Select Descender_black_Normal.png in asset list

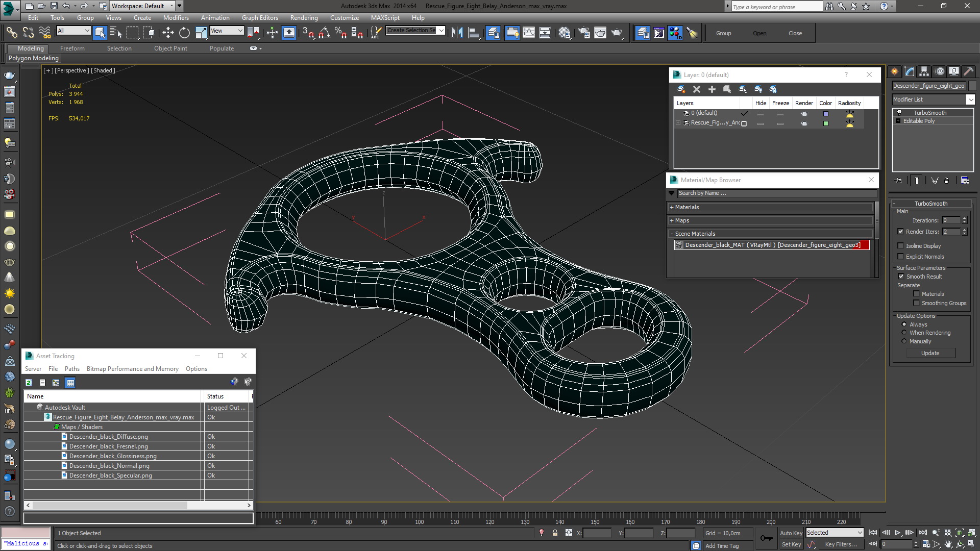click(x=109, y=466)
